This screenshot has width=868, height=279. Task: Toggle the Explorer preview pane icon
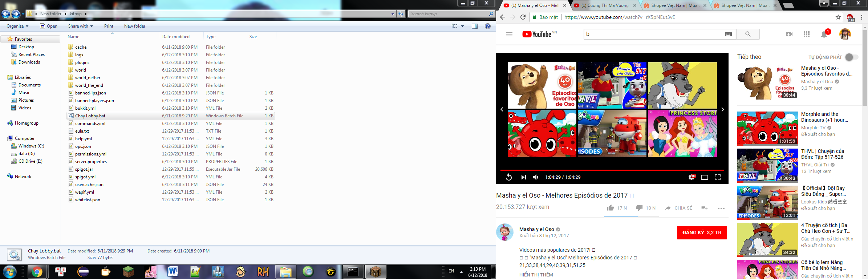(x=475, y=26)
